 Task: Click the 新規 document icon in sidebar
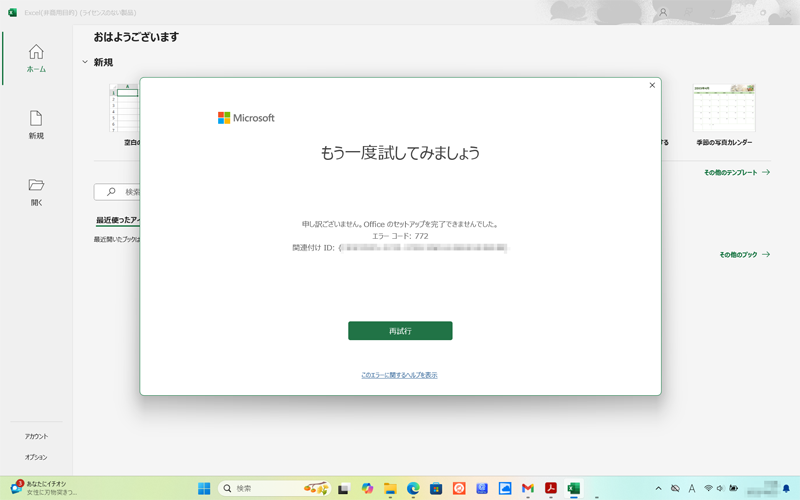point(36,124)
